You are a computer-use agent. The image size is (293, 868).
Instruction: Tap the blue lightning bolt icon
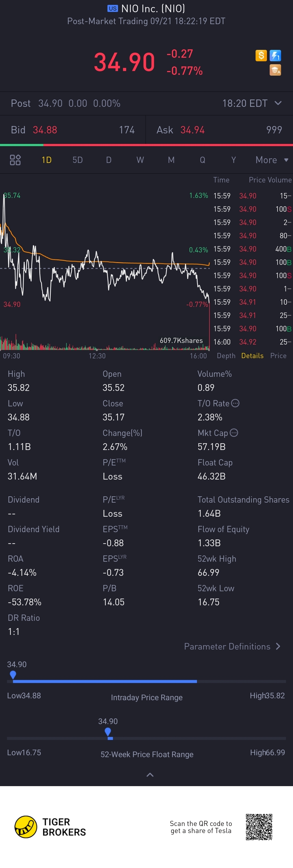click(275, 56)
